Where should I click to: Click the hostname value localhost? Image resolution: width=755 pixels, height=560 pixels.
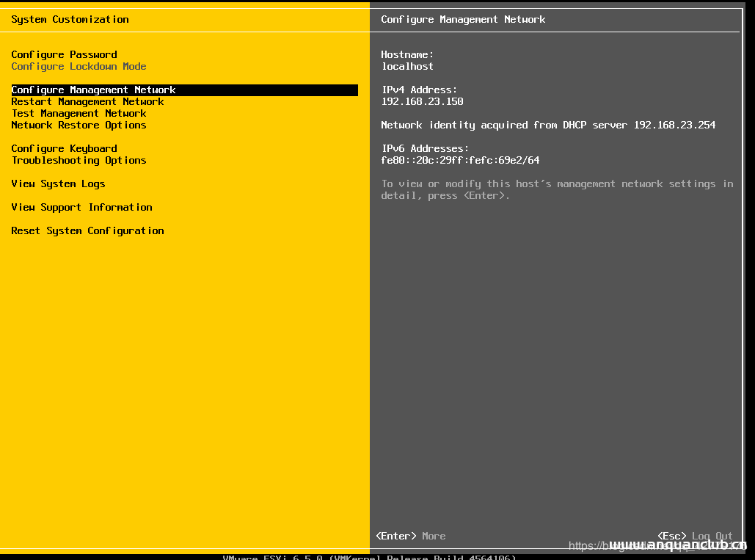407,66
